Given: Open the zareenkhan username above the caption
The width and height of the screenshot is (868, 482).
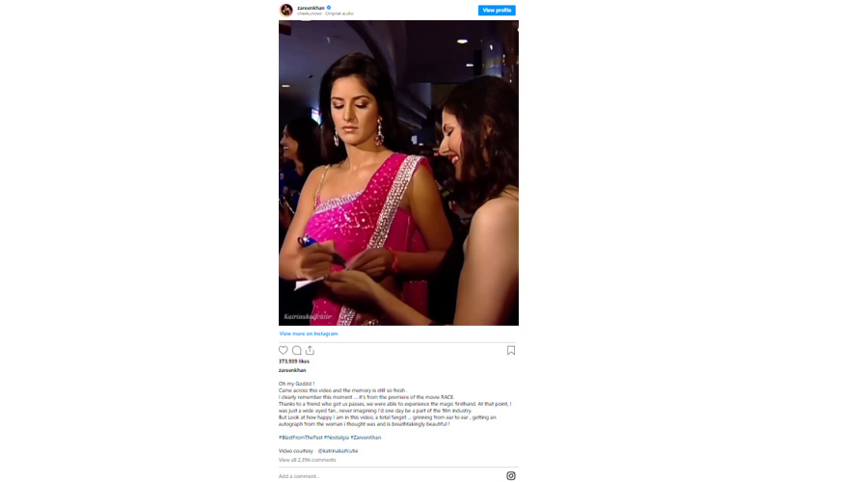Looking at the screenshot, I should [x=292, y=370].
